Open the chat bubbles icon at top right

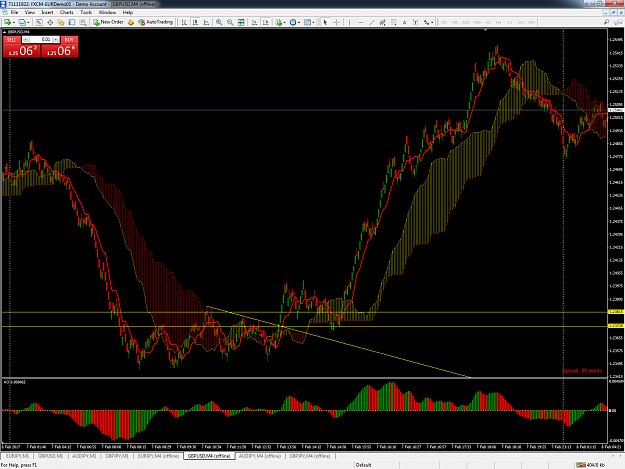coord(618,22)
